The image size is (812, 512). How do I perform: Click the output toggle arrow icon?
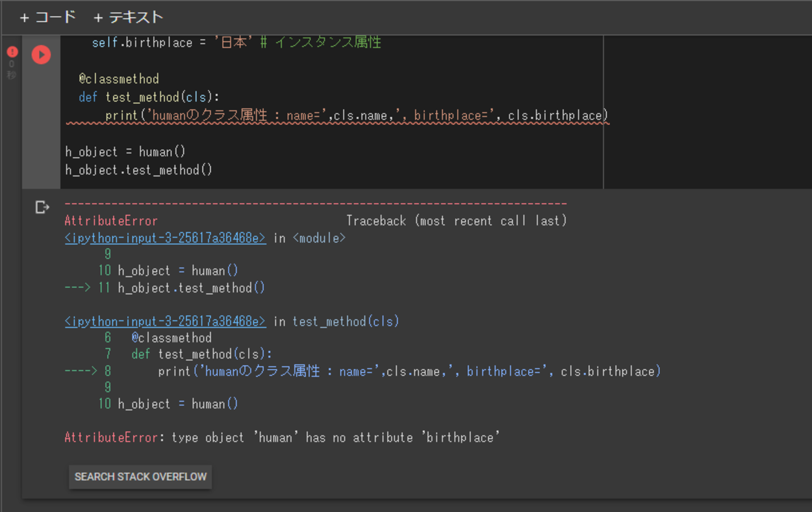click(x=42, y=207)
